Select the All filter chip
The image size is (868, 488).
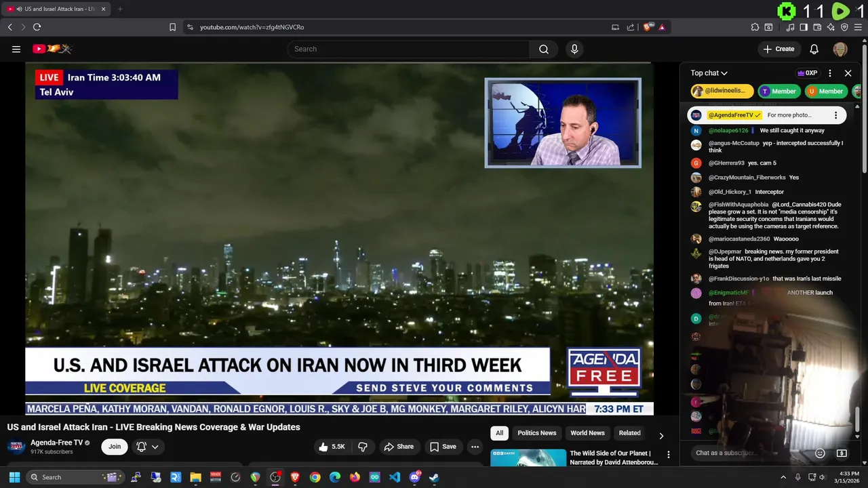coord(499,432)
